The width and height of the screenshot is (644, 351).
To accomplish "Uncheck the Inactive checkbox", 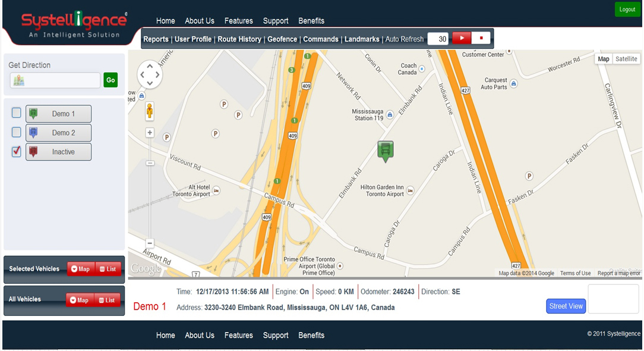I will (x=17, y=152).
